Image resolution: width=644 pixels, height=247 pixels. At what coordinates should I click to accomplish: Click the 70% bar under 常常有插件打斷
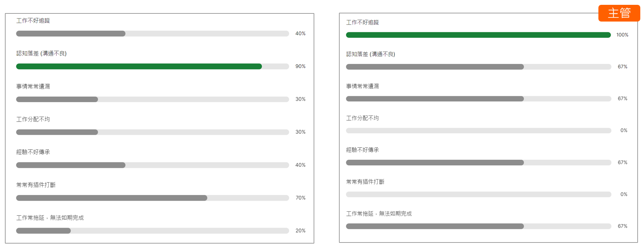(111, 198)
